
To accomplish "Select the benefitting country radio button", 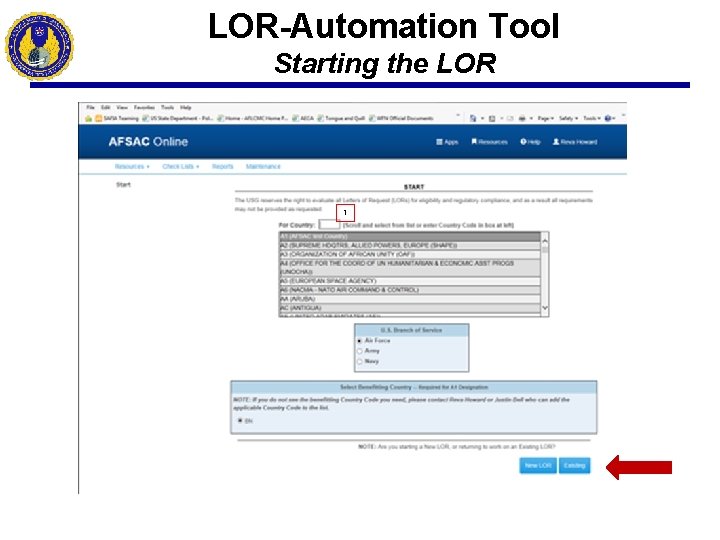I will point(240,421).
